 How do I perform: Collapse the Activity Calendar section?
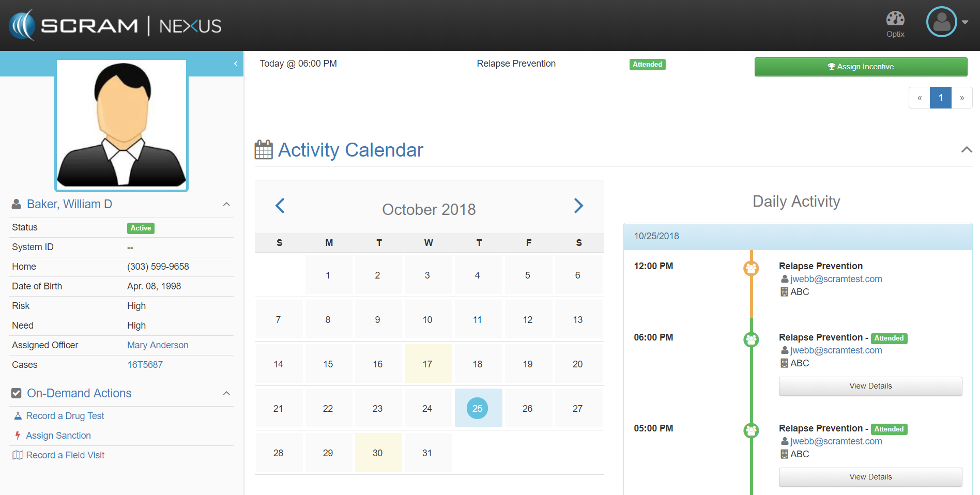click(966, 150)
